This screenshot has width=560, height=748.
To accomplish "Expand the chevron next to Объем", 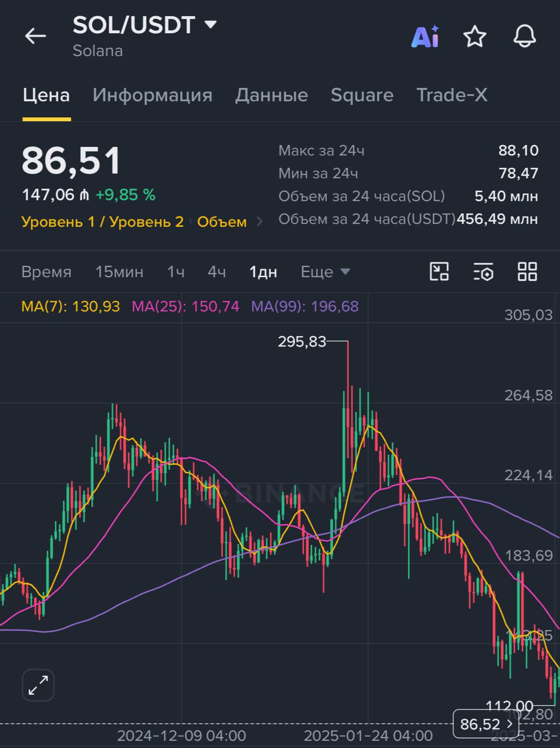I will [260, 222].
